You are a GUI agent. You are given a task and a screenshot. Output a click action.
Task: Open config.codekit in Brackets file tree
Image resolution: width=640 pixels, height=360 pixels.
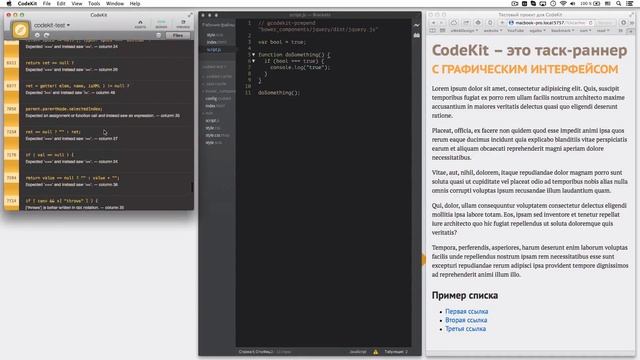pos(218,98)
